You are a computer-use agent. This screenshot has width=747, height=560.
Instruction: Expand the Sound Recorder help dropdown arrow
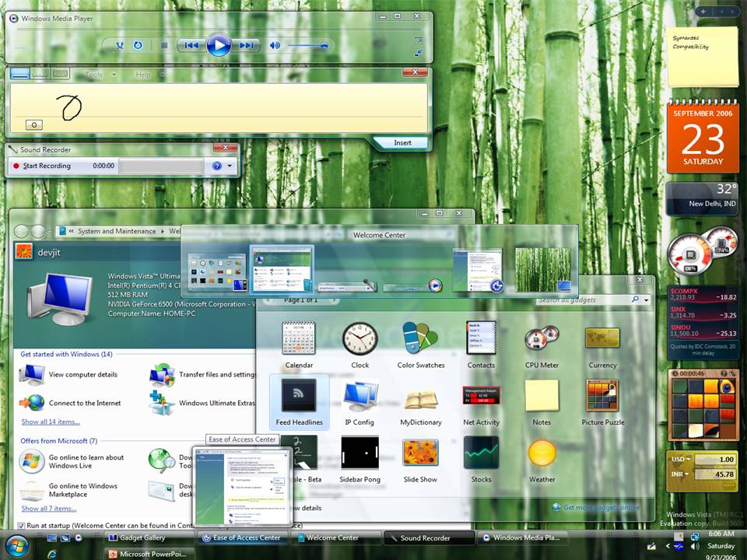pyautogui.click(x=230, y=166)
